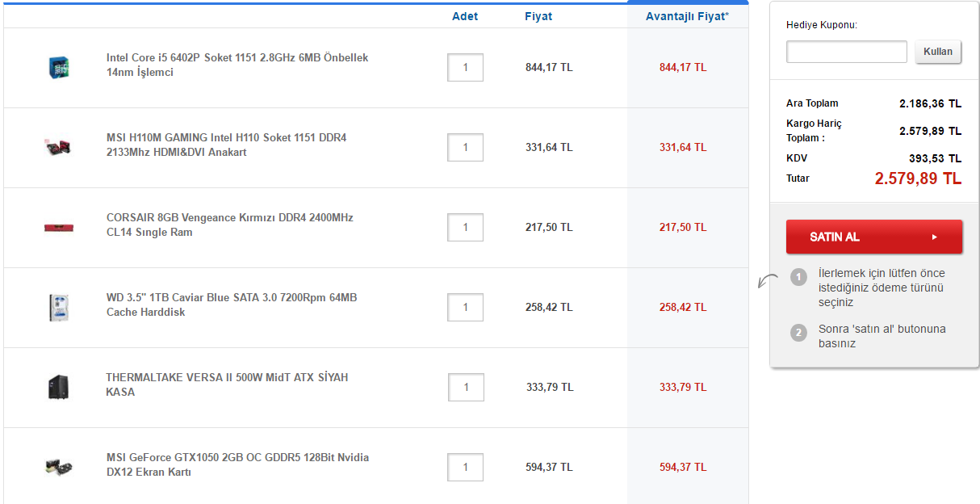
Task: Click the Thermaltake Versa II case image
Action: click(x=58, y=387)
